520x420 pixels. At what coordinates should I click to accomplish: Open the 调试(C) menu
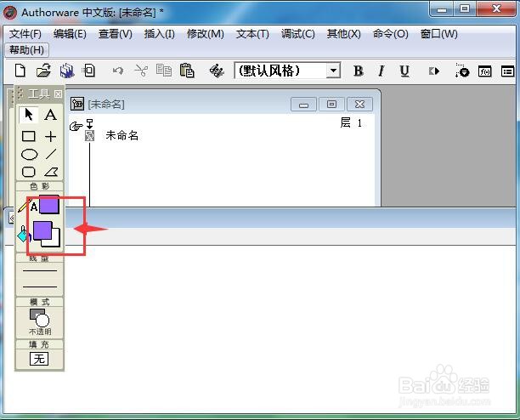(297, 34)
